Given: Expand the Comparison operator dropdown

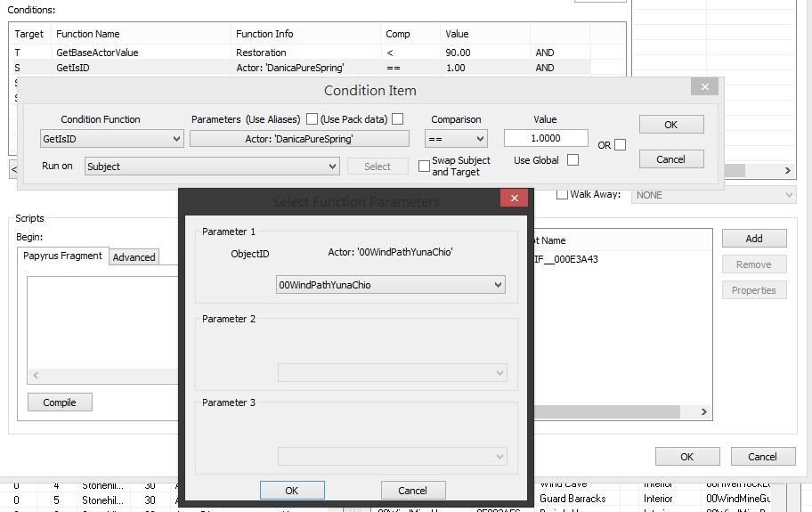Looking at the screenshot, I should [456, 139].
